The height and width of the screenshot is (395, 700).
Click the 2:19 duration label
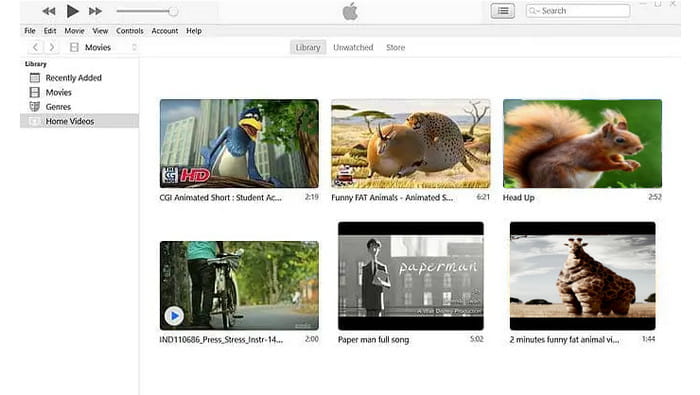point(312,197)
